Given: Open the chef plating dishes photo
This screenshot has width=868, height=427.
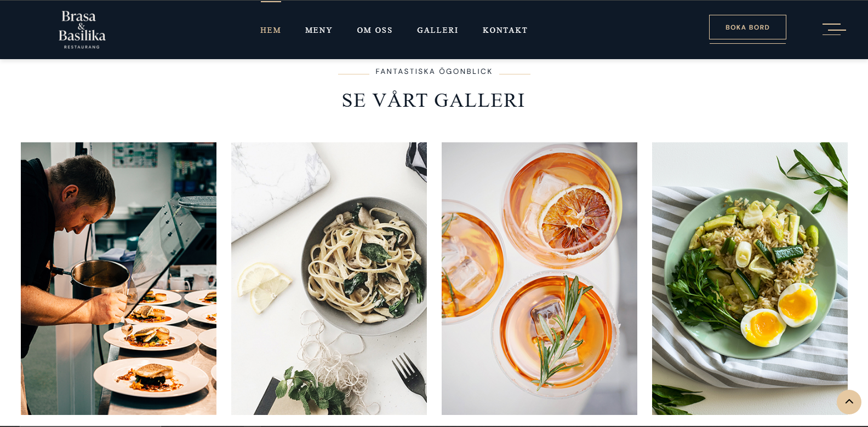Looking at the screenshot, I should click(118, 279).
